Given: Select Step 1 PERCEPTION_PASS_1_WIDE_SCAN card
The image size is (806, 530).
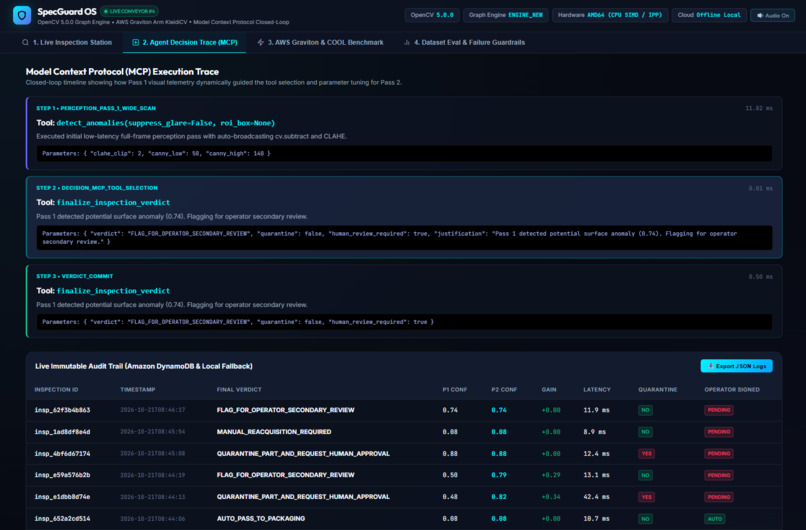Looking at the screenshot, I should tap(404, 133).
